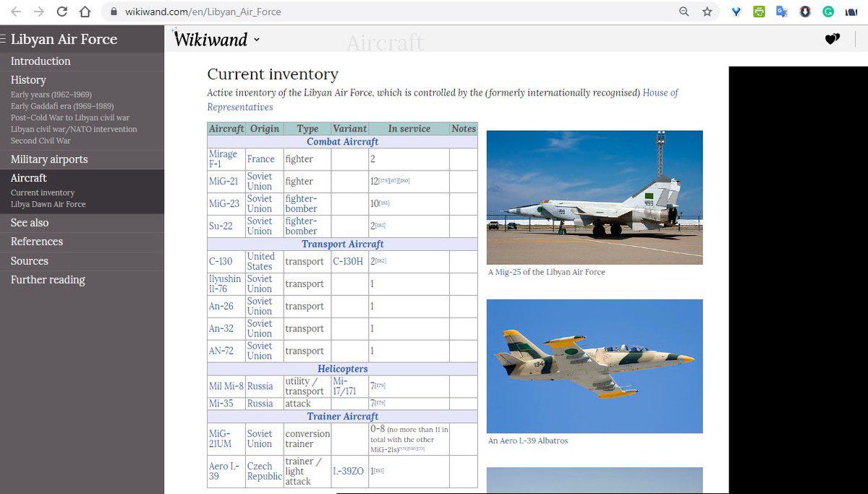
Task: Open the browser home page icon
Action: click(x=85, y=12)
